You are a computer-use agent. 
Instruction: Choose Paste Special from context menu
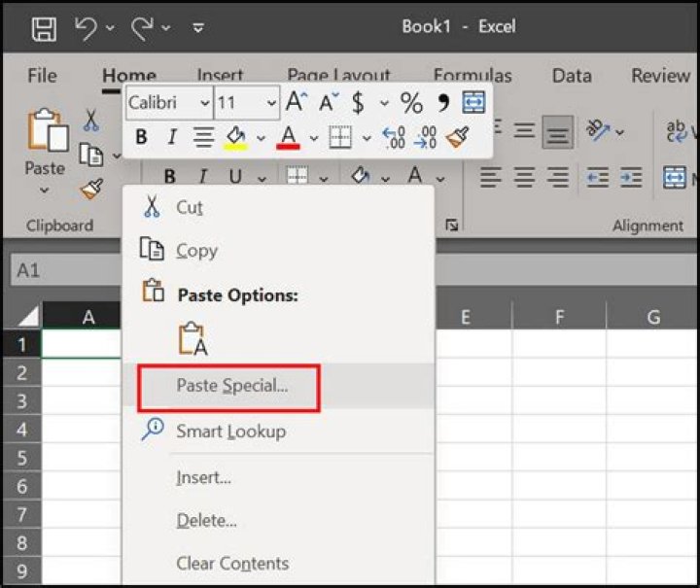pos(279,387)
